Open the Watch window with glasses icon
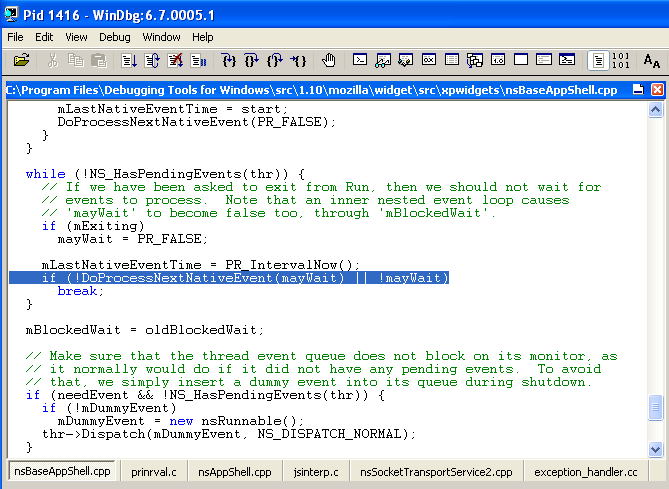The image size is (669, 489). [x=383, y=60]
